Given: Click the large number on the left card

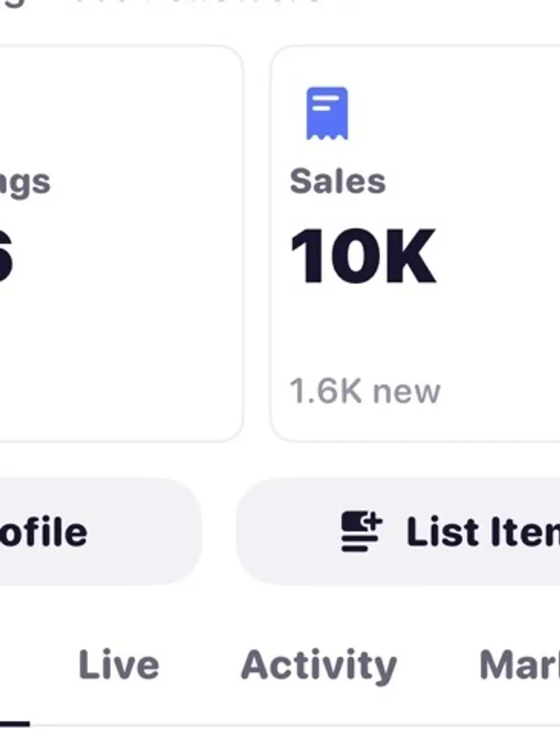Looking at the screenshot, I should (x=5, y=258).
